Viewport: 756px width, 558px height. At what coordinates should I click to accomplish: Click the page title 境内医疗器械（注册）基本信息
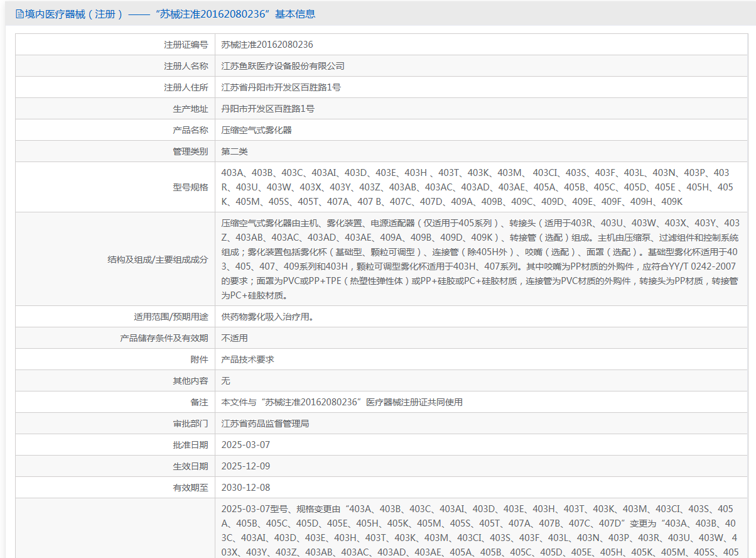[x=170, y=14]
